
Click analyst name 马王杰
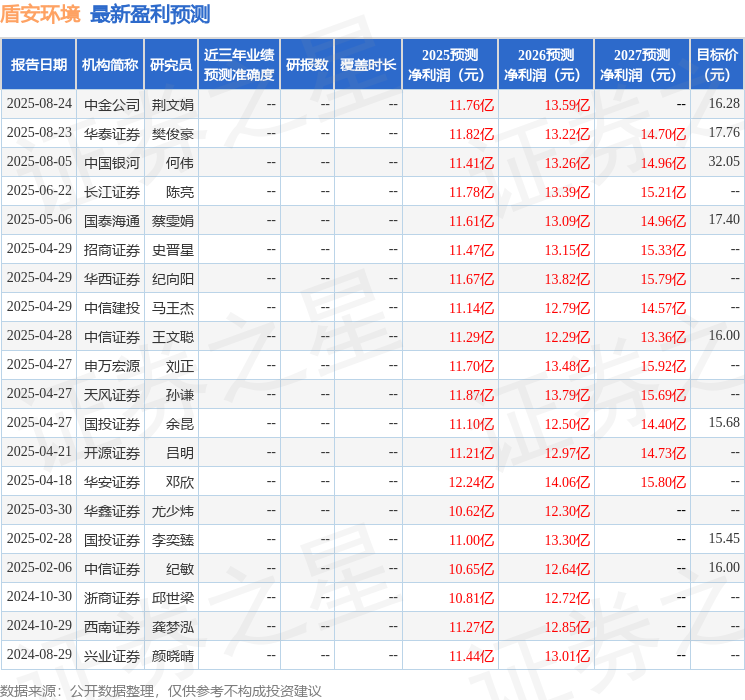pos(172,308)
